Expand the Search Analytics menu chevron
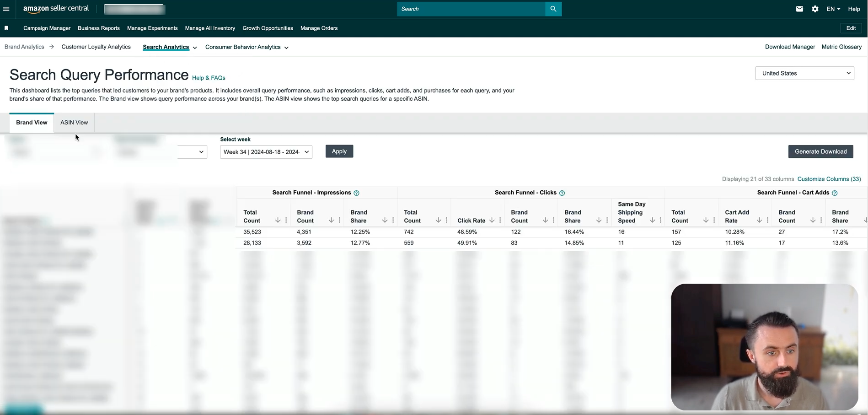Screen dimensions: 868x415 point(195,48)
